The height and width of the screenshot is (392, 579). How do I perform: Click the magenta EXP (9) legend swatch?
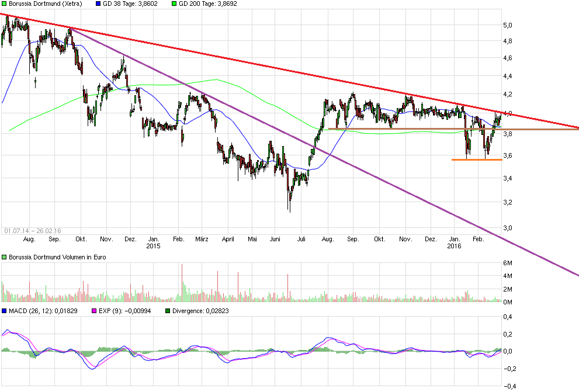point(94,311)
